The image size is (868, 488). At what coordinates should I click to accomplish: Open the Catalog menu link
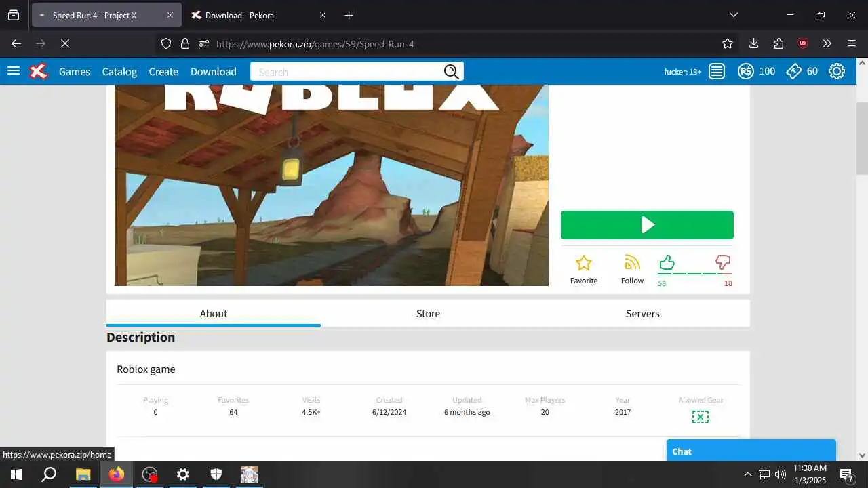[119, 71]
